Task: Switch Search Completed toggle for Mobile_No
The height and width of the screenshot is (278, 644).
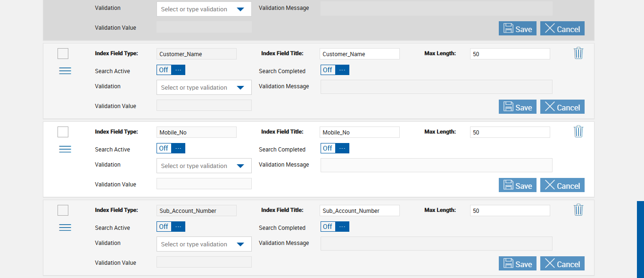Action: [x=335, y=148]
